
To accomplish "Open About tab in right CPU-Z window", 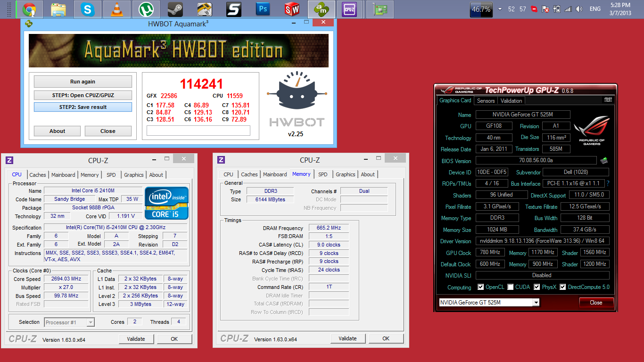I will [x=368, y=174].
